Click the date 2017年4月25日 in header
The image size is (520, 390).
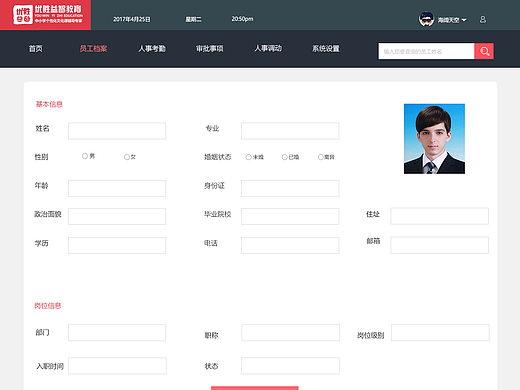tap(132, 19)
